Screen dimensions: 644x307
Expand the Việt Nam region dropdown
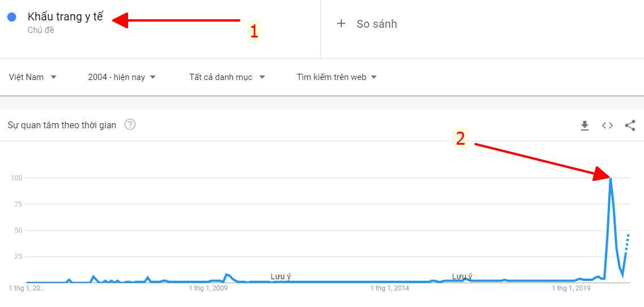point(33,77)
